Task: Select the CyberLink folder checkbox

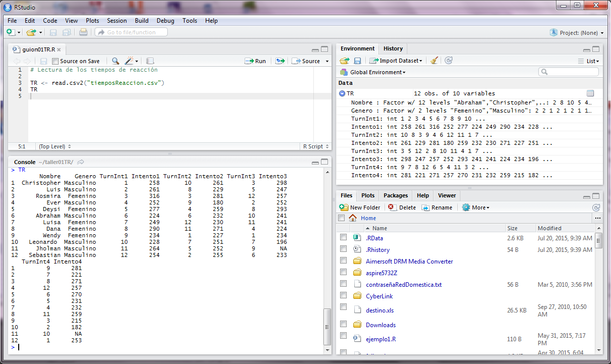Action: click(x=344, y=295)
